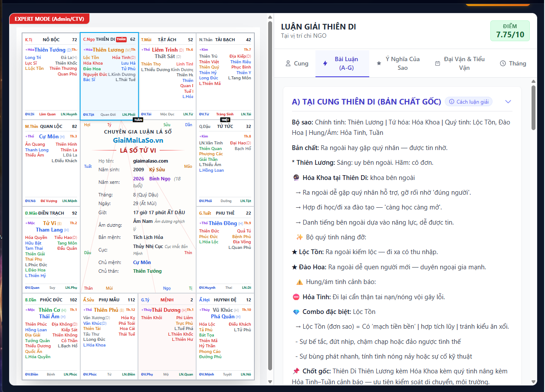Click the red no-entry icon beside Hỏa Tinh

pyautogui.click(x=296, y=297)
